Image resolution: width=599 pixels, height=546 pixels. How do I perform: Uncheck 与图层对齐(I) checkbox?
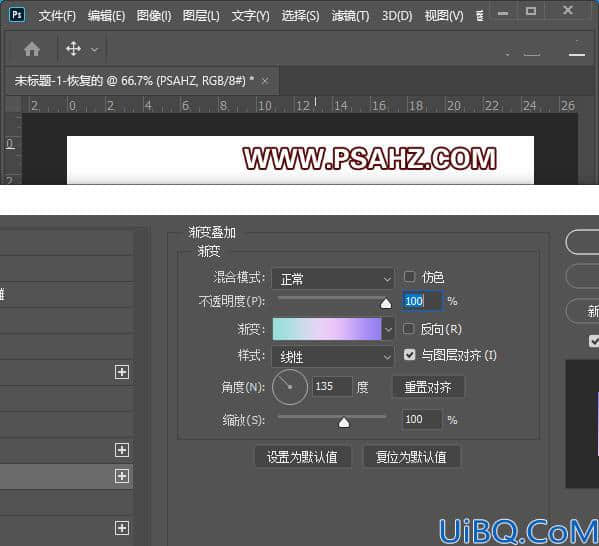pyautogui.click(x=410, y=355)
